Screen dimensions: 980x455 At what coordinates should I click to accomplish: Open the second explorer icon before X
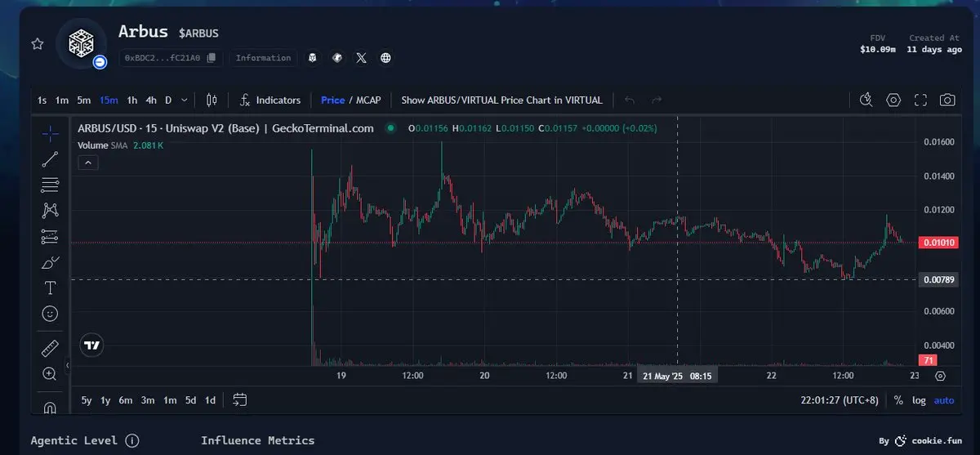coord(336,58)
